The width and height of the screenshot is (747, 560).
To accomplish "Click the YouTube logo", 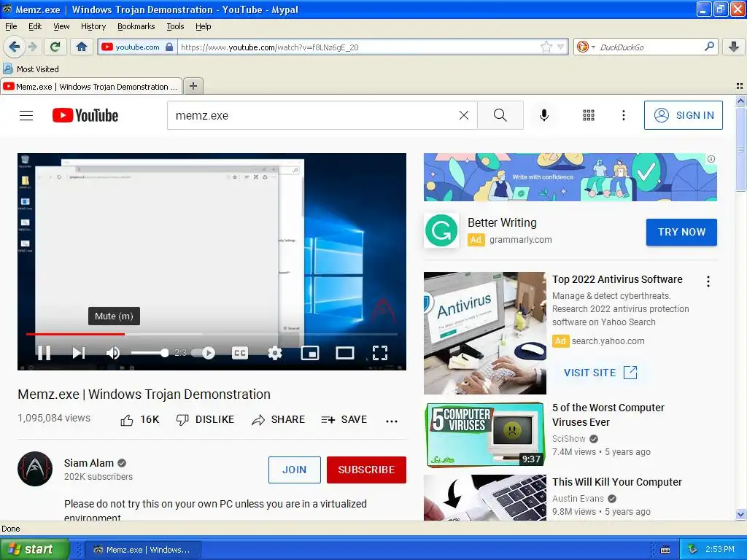I will coord(85,115).
